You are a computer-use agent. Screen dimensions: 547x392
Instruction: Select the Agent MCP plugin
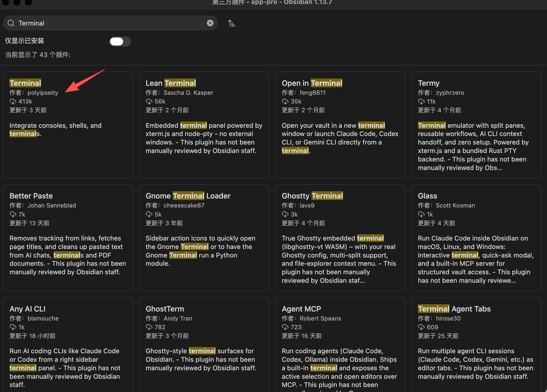click(340, 345)
